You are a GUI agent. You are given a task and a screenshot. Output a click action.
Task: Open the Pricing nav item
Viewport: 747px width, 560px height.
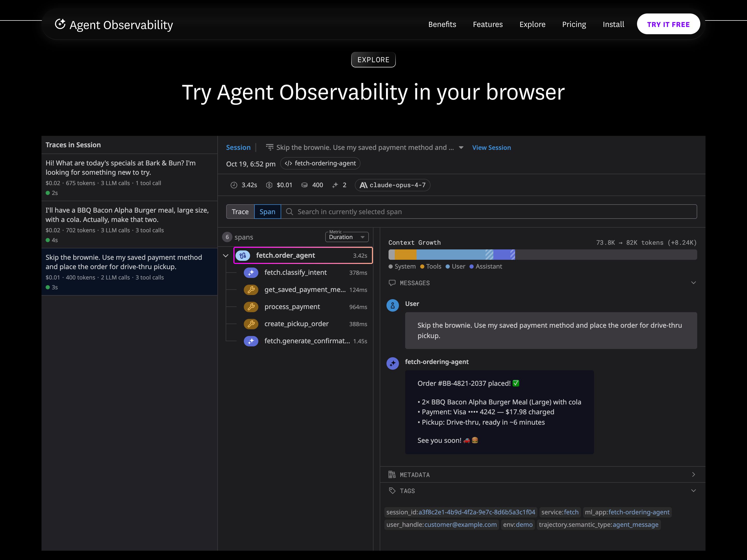coord(574,24)
